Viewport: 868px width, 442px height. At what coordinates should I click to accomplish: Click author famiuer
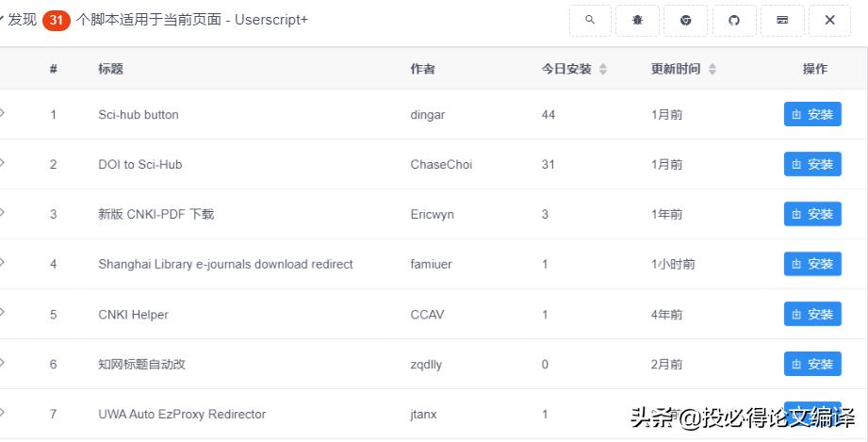pos(431,264)
